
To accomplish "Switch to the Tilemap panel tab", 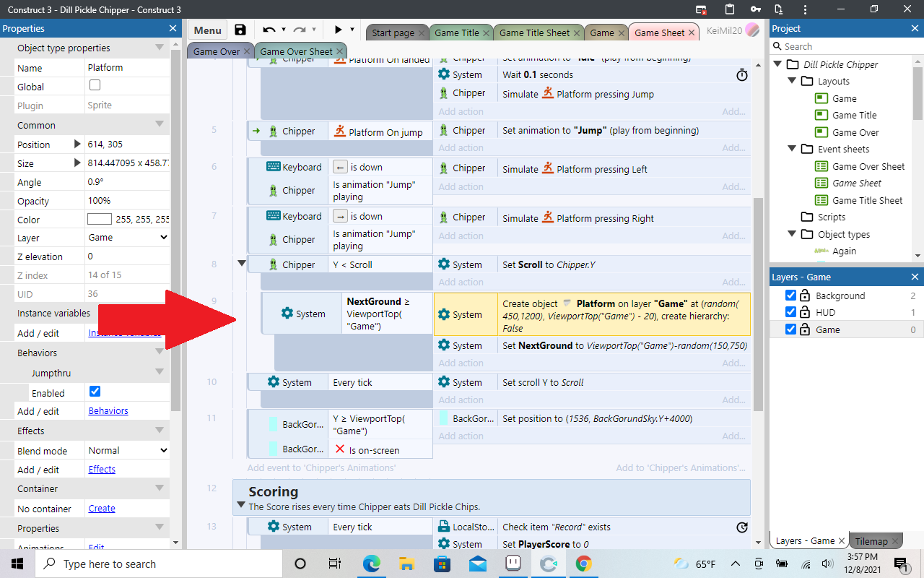I will [876, 541].
